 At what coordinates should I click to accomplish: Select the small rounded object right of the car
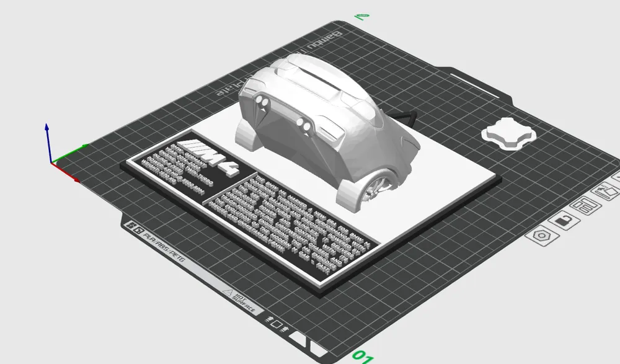508,135
